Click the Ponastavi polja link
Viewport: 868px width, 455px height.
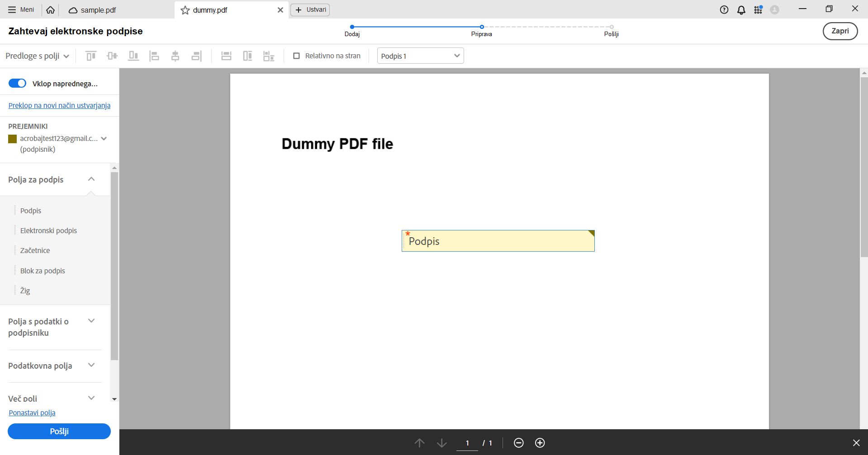(x=32, y=413)
